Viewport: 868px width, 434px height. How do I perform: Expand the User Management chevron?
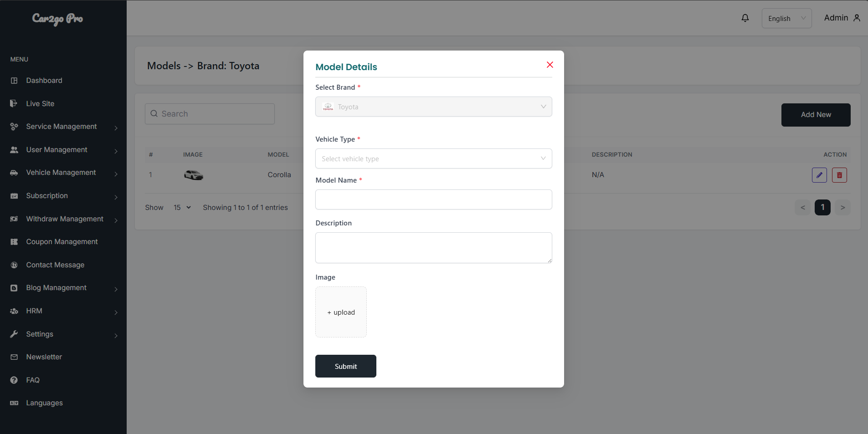coord(116,151)
